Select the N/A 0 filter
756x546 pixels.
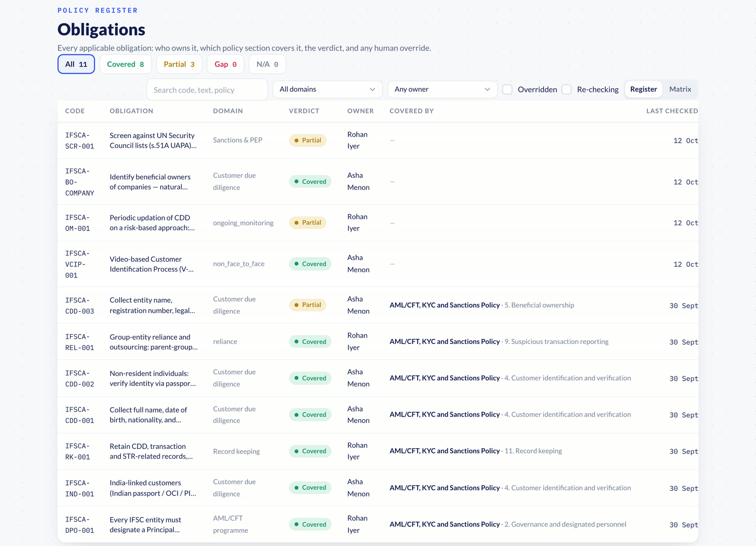[x=267, y=64]
